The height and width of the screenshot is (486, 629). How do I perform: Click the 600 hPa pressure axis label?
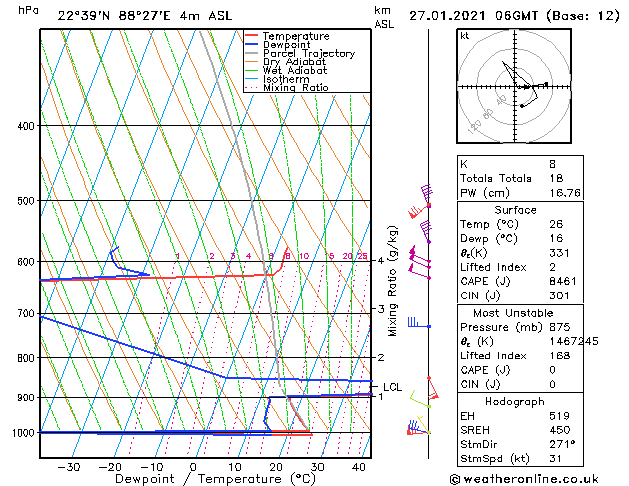26,261
